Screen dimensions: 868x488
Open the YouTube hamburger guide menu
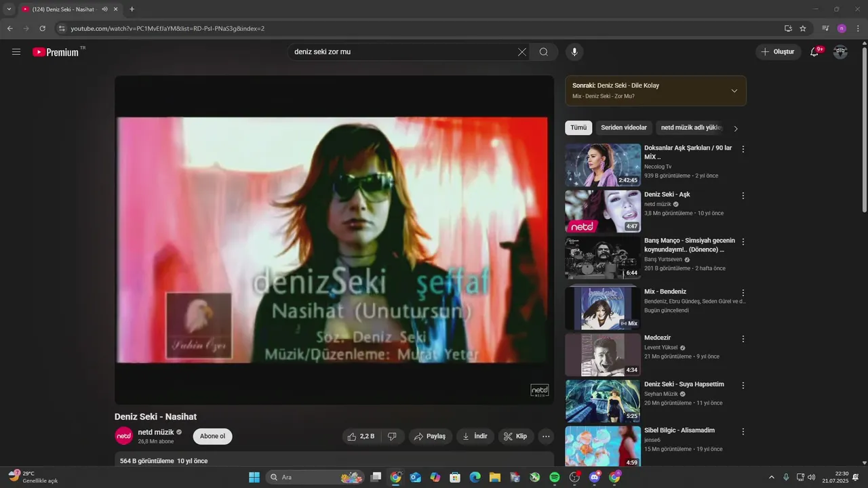click(x=16, y=52)
